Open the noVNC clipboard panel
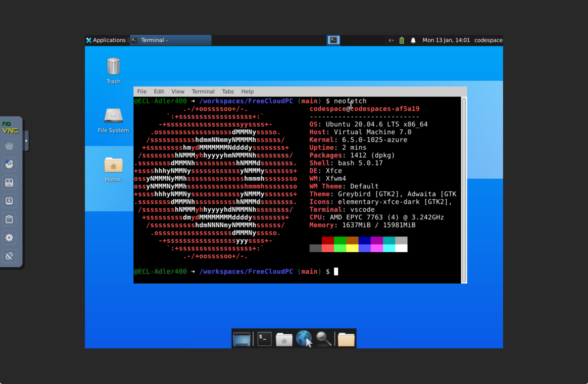The image size is (588, 384). click(x=9, y=219)
